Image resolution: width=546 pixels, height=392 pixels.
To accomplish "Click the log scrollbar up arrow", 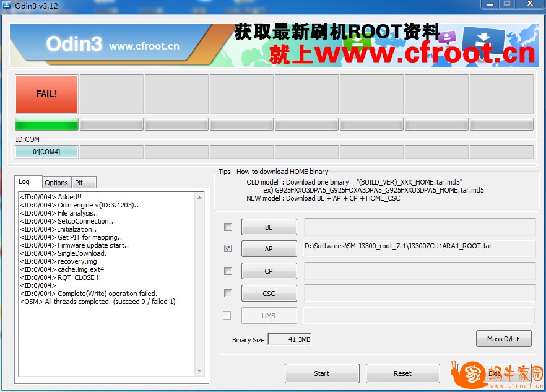I will click(199, 197).
